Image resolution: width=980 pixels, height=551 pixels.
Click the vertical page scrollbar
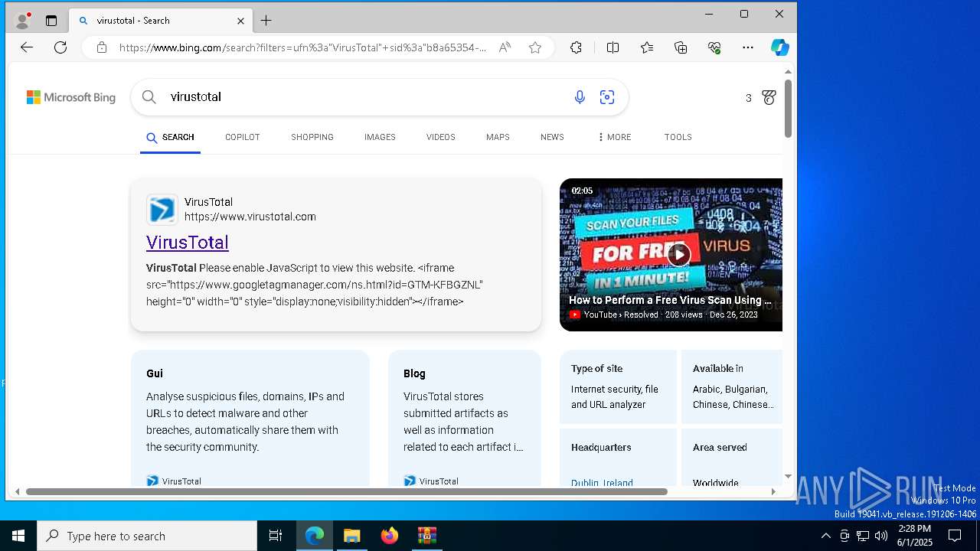pyautogui.click(x=788, y=109)
